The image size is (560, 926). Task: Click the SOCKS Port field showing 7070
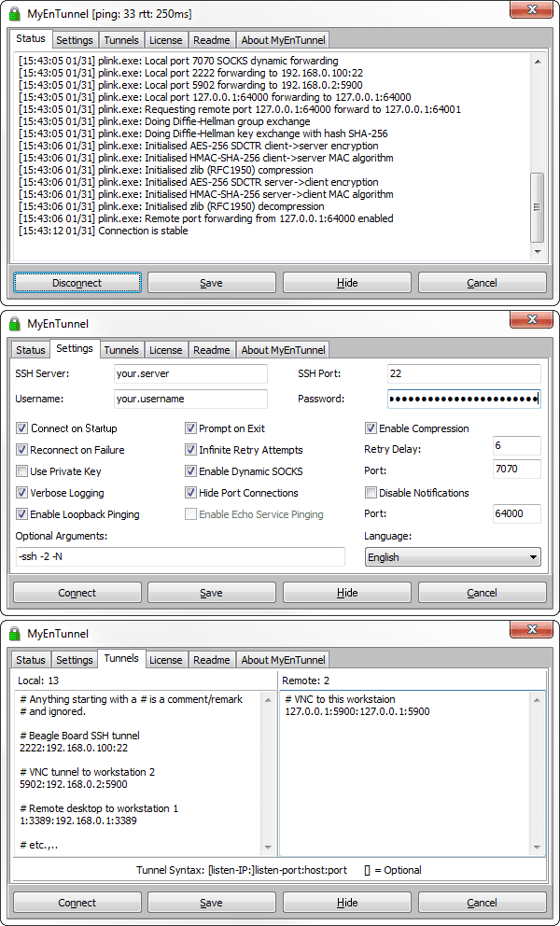tap(516, 469)
